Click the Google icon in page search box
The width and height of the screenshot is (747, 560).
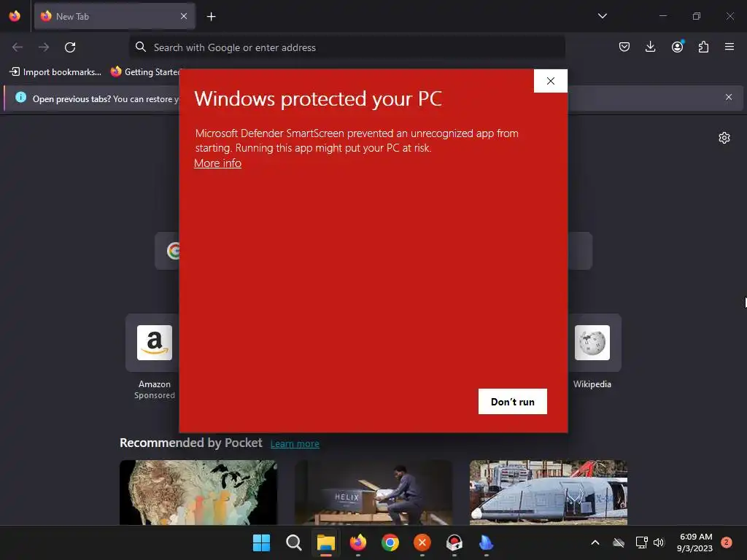[174, 251]
